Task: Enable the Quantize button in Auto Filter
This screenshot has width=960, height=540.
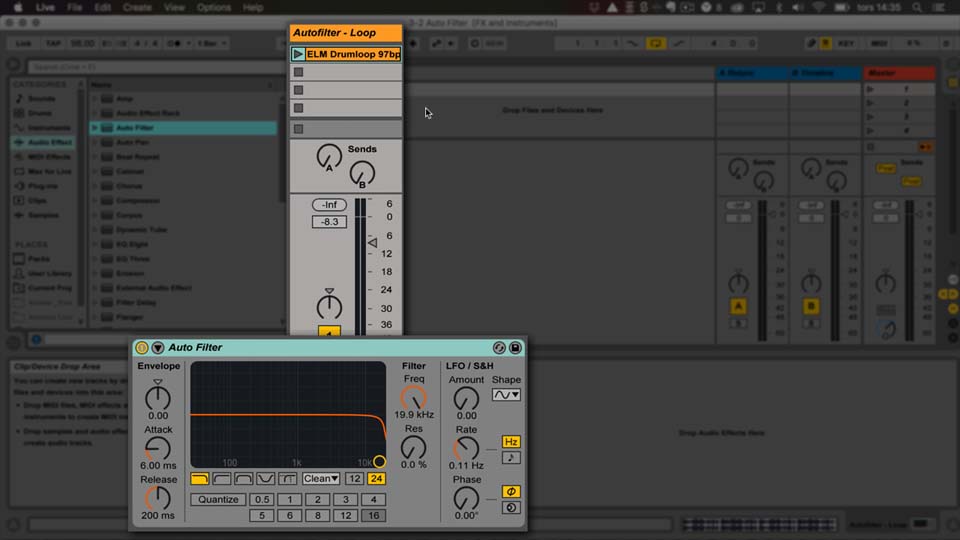Action: pos(218,500)
